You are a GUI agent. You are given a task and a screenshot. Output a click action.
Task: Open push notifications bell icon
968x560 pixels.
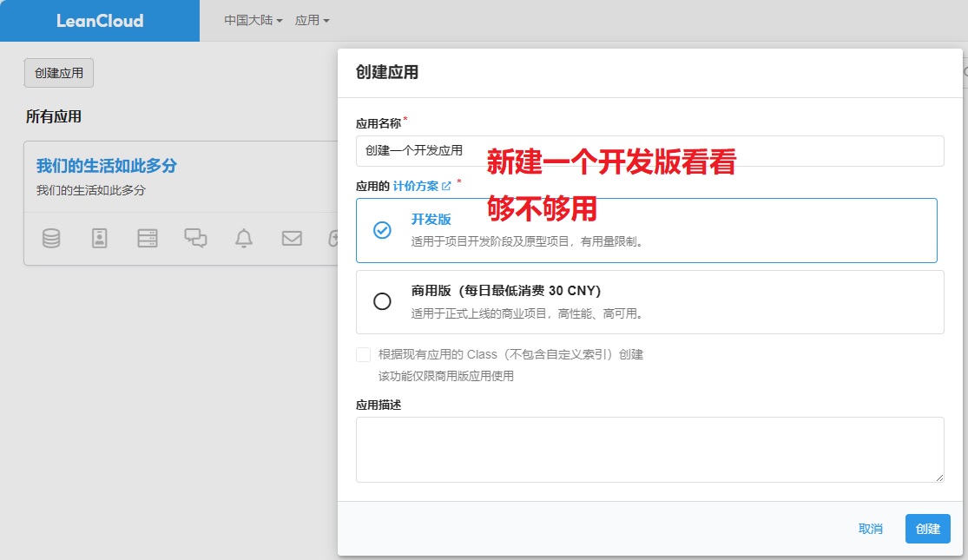click(244, 238)
